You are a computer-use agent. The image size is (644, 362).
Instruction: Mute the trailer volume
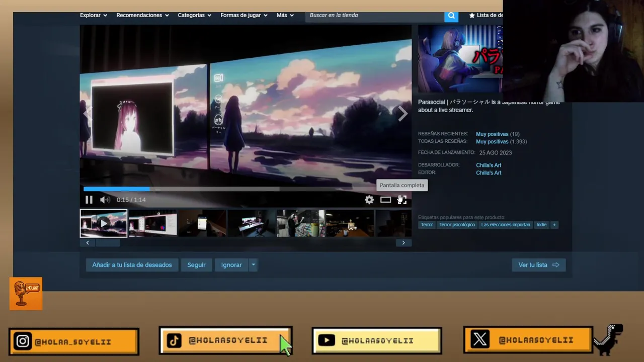[x=105, y=200]
